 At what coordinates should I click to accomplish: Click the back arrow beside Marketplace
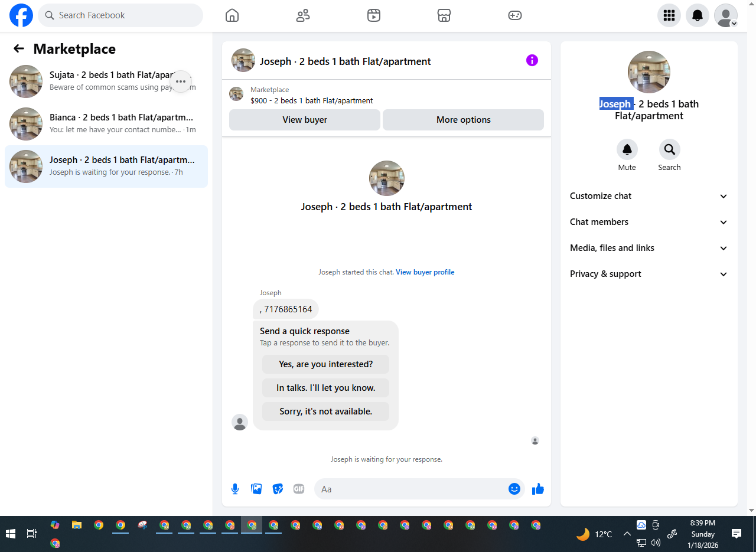19,48
